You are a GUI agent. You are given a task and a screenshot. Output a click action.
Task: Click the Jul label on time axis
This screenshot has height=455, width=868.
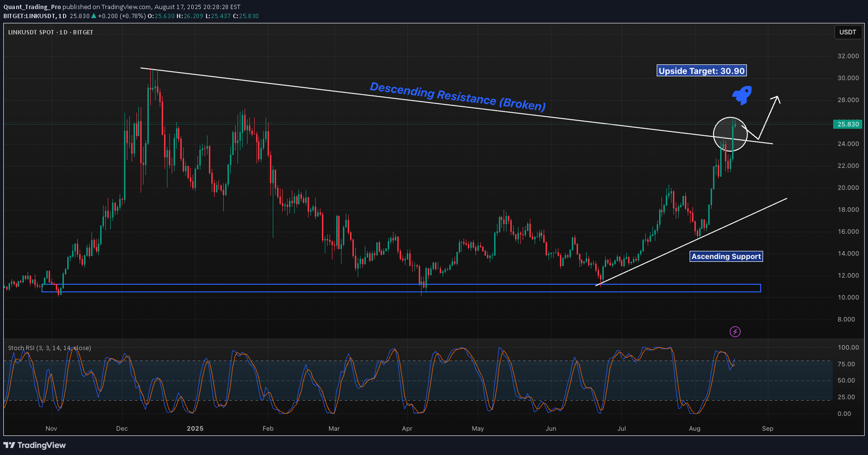tap(621, 428)
